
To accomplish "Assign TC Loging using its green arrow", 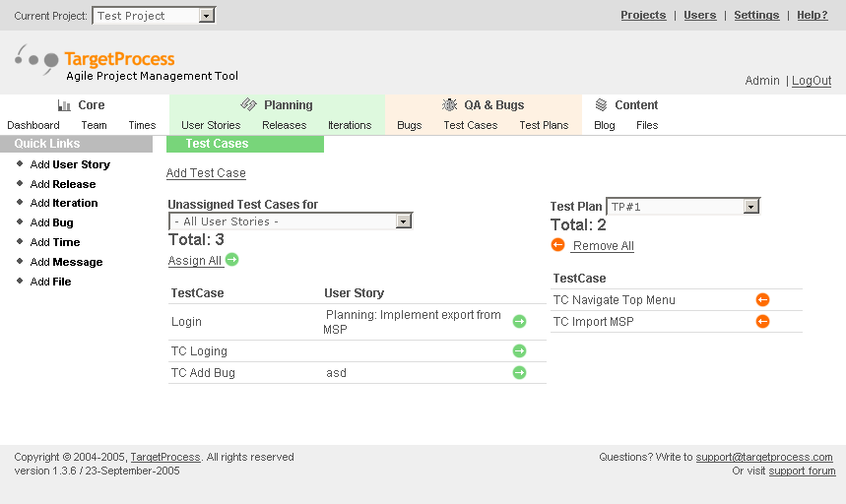I will coord(519,351).
